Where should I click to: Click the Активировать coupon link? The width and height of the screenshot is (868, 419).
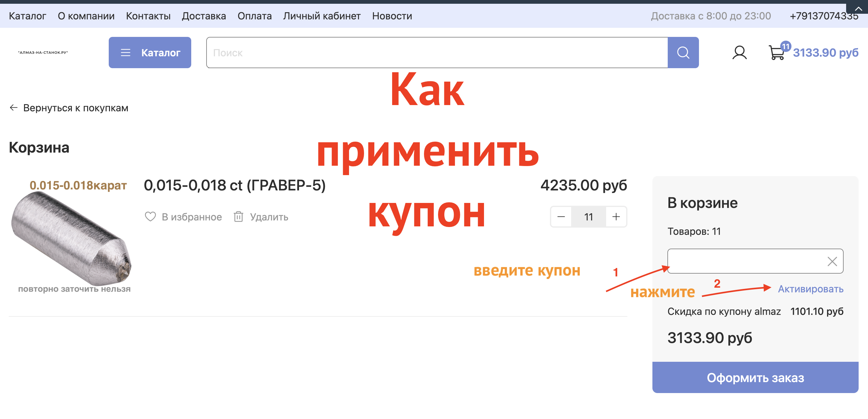coord(810,289)
